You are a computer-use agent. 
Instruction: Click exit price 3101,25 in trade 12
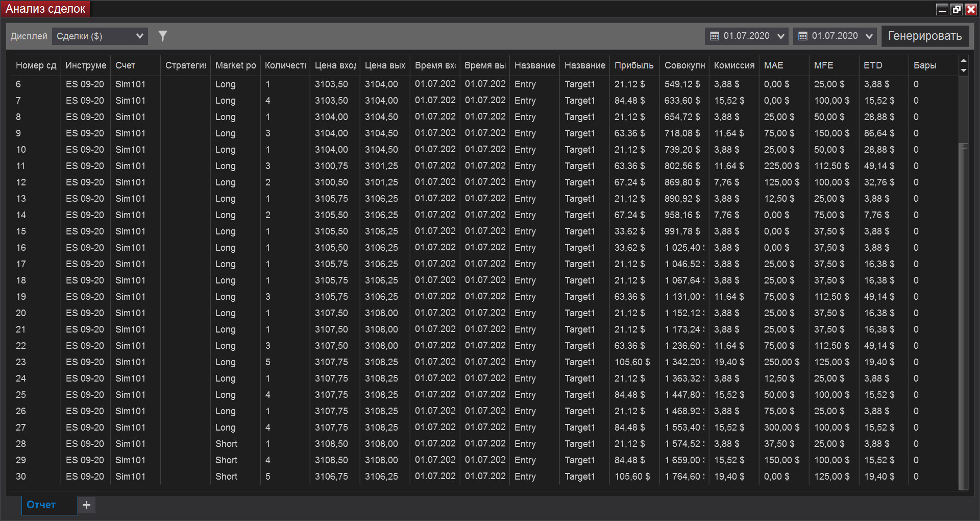(x=381, y=182)
